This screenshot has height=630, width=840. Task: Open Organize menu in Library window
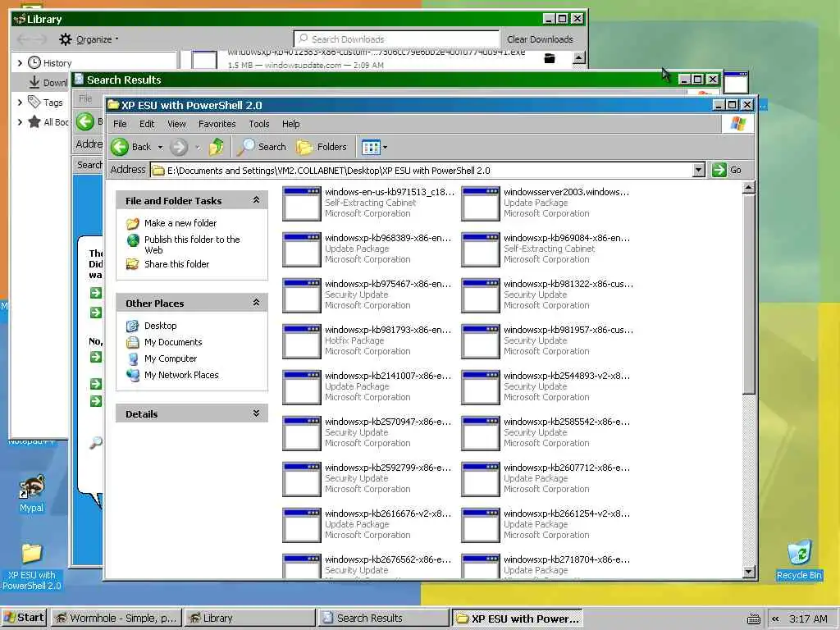pyautogui.click(x=89, y=39)
